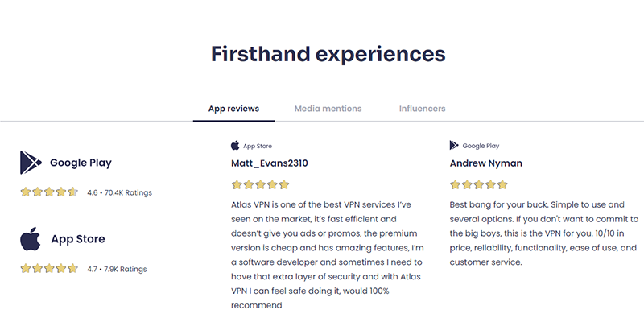Click reviewer name Matt_Evans2310
This screenshot has height=322, width=644.
[270, 163]
